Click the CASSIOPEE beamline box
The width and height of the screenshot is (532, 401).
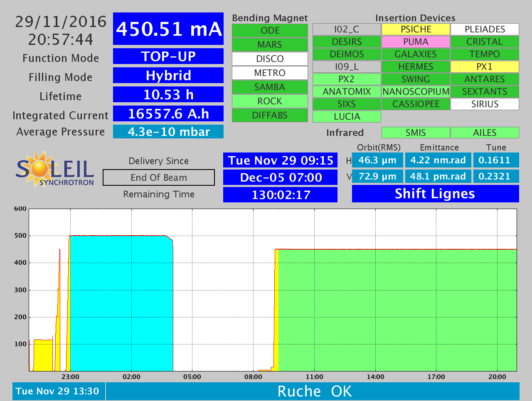416,104
